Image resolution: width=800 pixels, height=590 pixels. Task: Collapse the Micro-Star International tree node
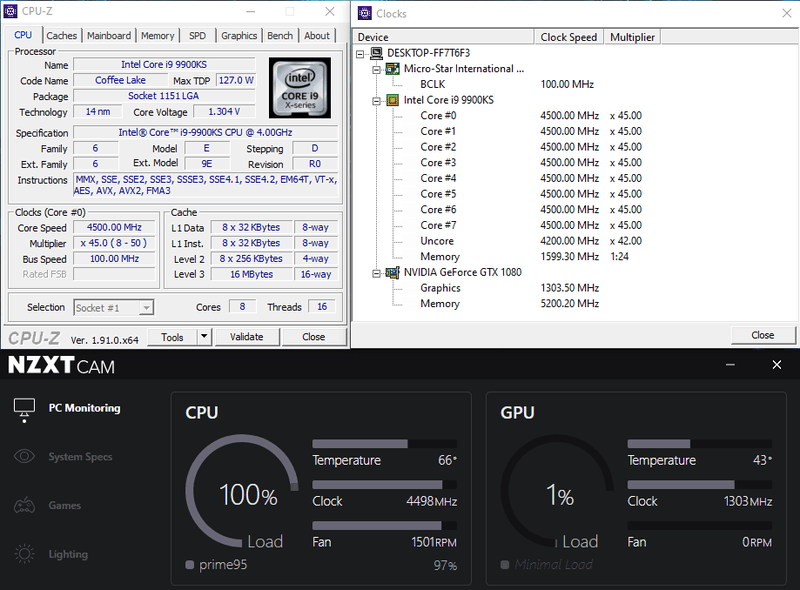click(377, 69)
